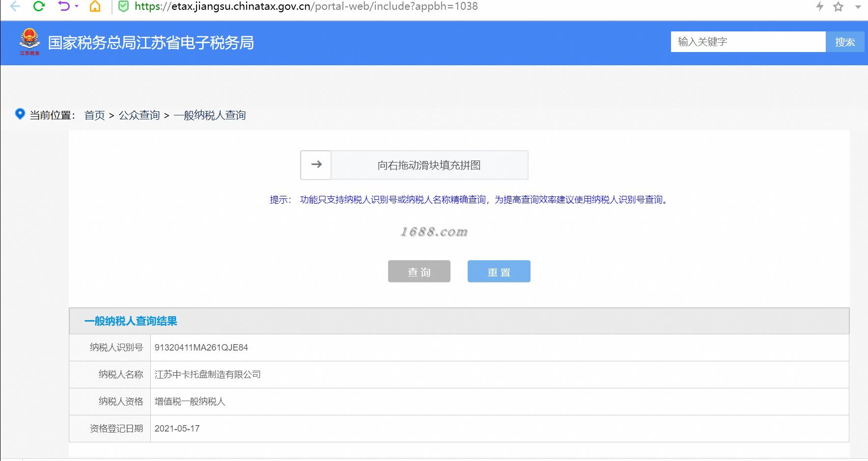Click the browser back arrow
Screen dimensions: 868x461
click(15, 6)
